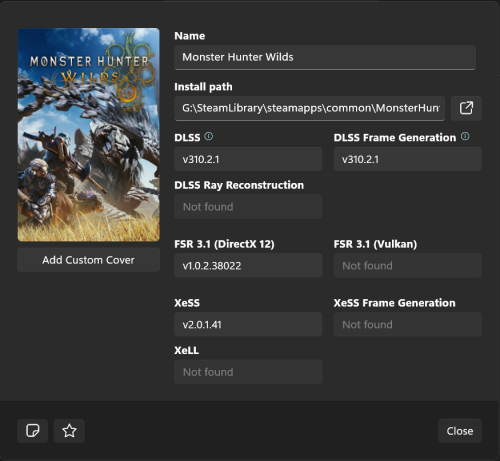The width and height of the screenshot is (500, 461).
Task: Click the DLSS label text
Action: [187, 138]
